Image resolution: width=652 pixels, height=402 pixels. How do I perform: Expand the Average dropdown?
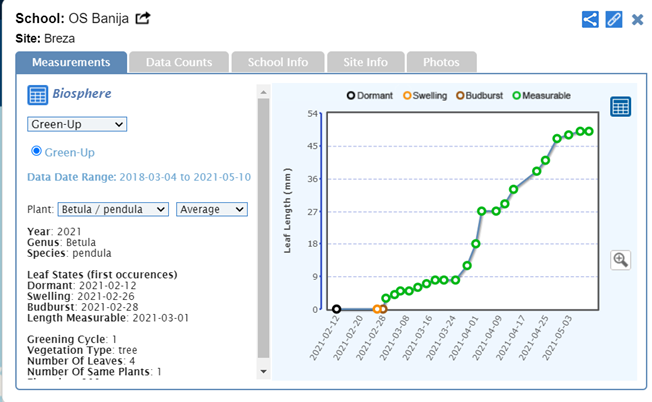pyautogui.click(x=212, y=209)
